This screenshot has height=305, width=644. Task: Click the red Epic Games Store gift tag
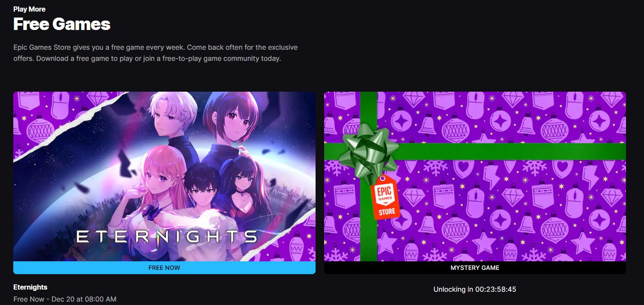(x=385, y=197)
